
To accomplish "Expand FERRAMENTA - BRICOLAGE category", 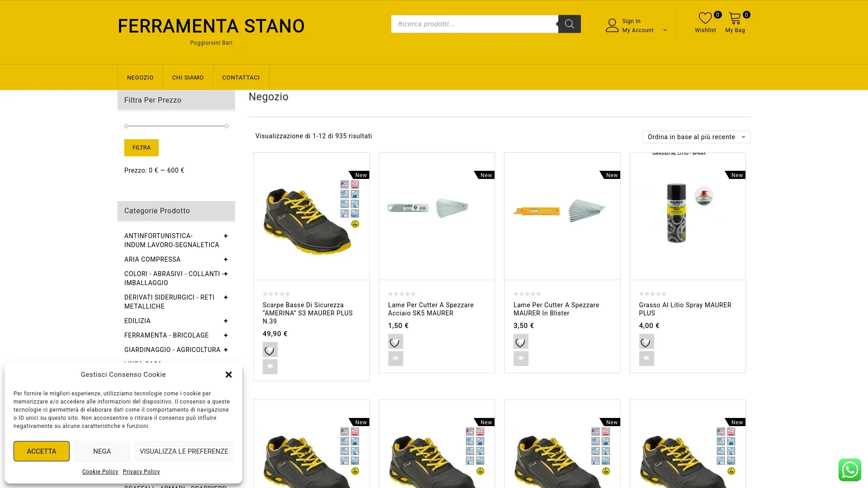I will tap(226, 335).
